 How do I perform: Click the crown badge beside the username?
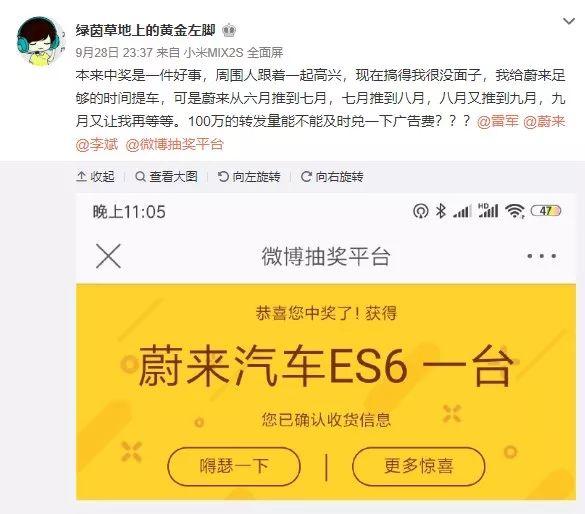tap(229, 30)
